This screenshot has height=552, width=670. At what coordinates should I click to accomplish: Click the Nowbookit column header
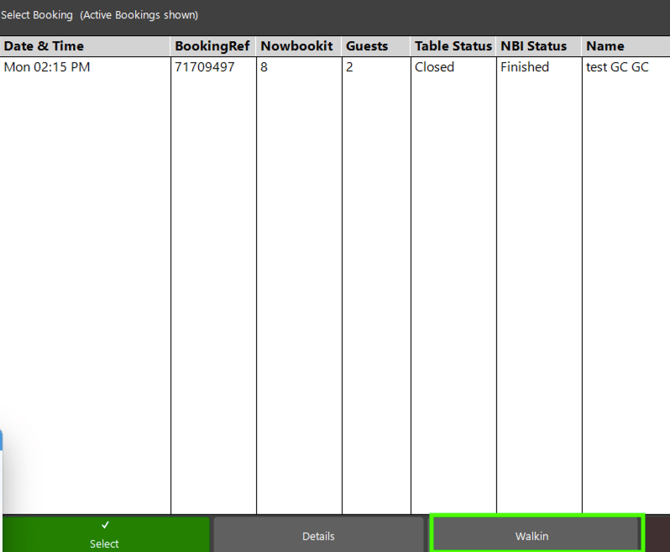(298, 46)
